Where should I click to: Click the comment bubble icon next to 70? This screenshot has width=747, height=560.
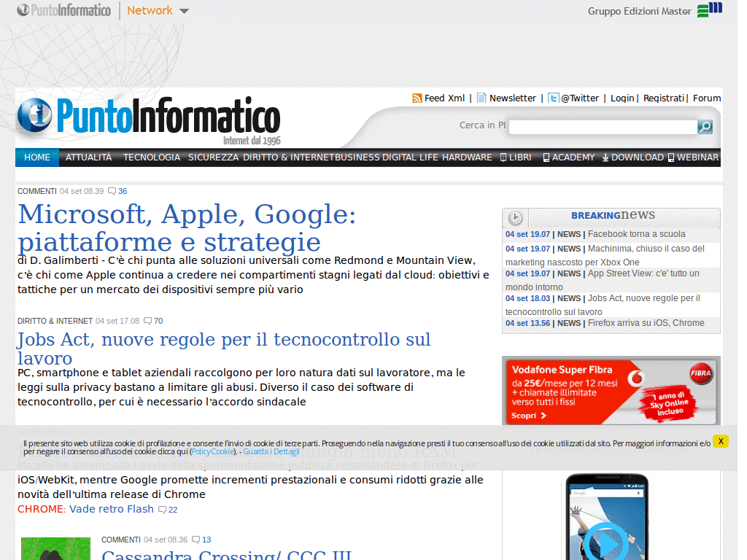pyautogui.click(x=147, y=321)
